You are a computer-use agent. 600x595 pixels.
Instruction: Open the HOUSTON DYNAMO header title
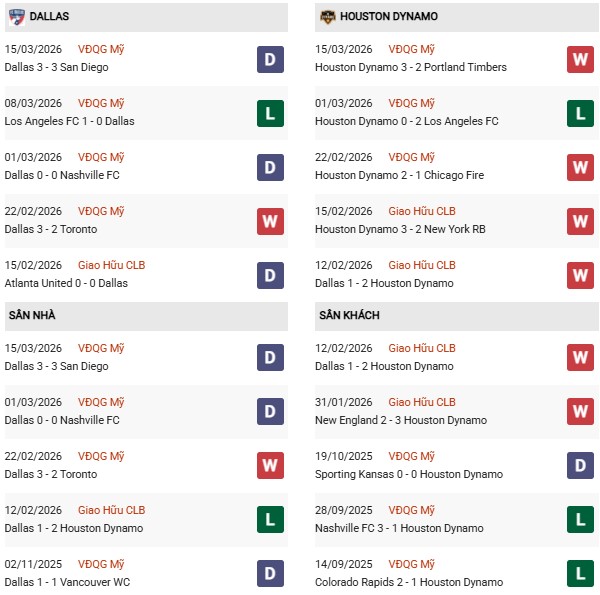tap(388, 17)
